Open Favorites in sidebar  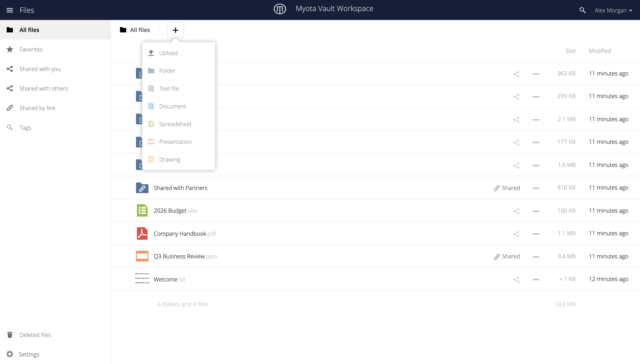click(x=55, y=49)
